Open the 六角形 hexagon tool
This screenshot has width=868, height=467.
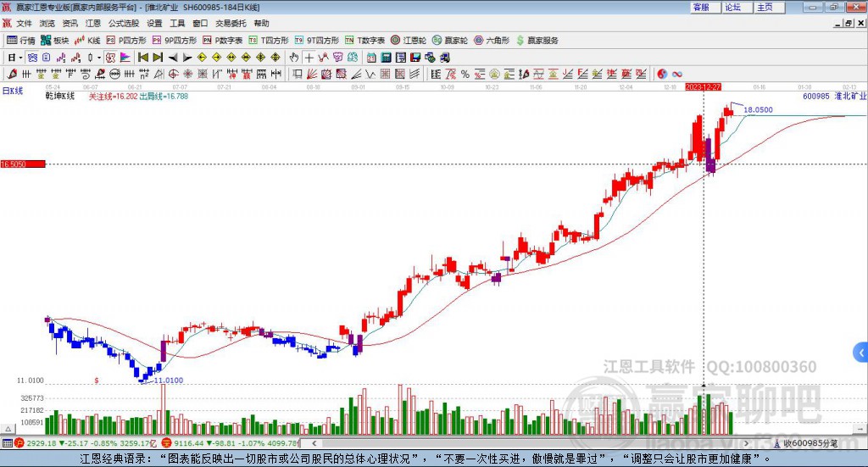point(492,41)
